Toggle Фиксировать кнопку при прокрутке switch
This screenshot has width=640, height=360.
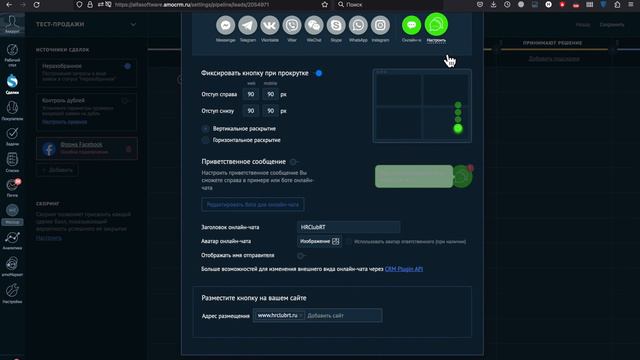coord(319,73)
